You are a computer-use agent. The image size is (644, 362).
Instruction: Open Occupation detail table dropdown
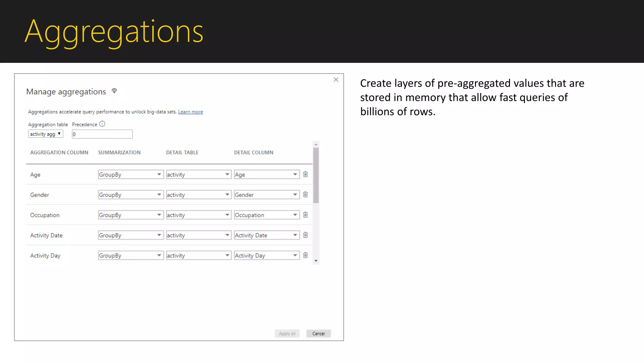[x=199, y=215]
